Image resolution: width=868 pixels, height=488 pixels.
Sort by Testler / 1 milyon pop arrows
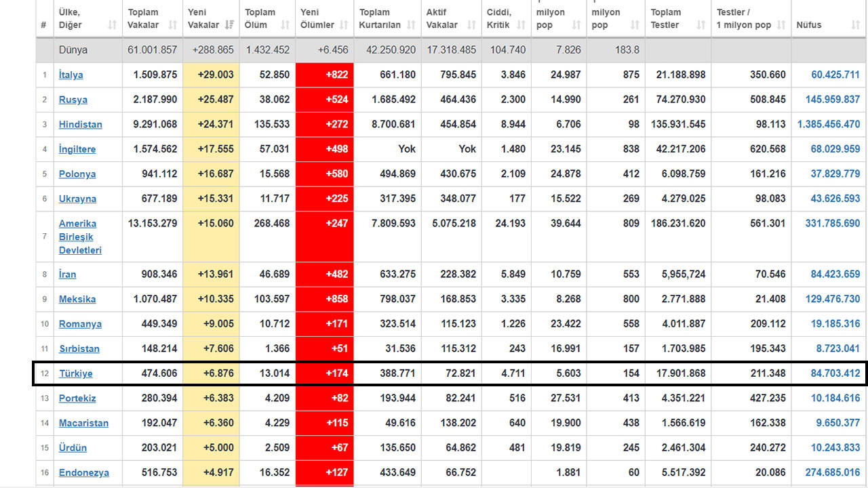(781, 25)
